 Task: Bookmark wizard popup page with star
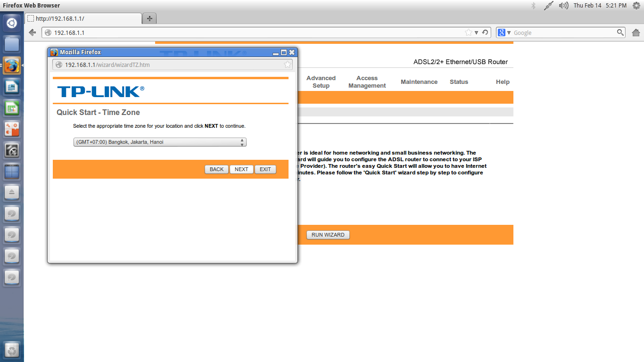coord(287,65)
